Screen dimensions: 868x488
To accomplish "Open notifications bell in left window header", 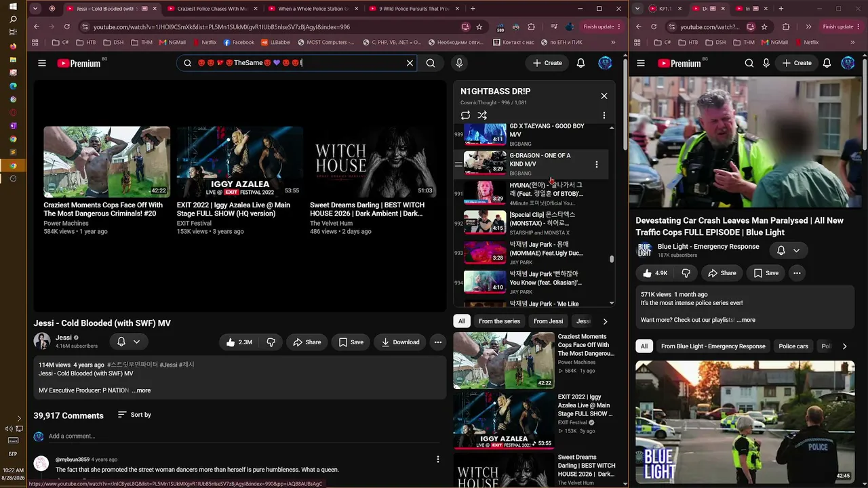I will pyautogui.click(x=580, y=63).
